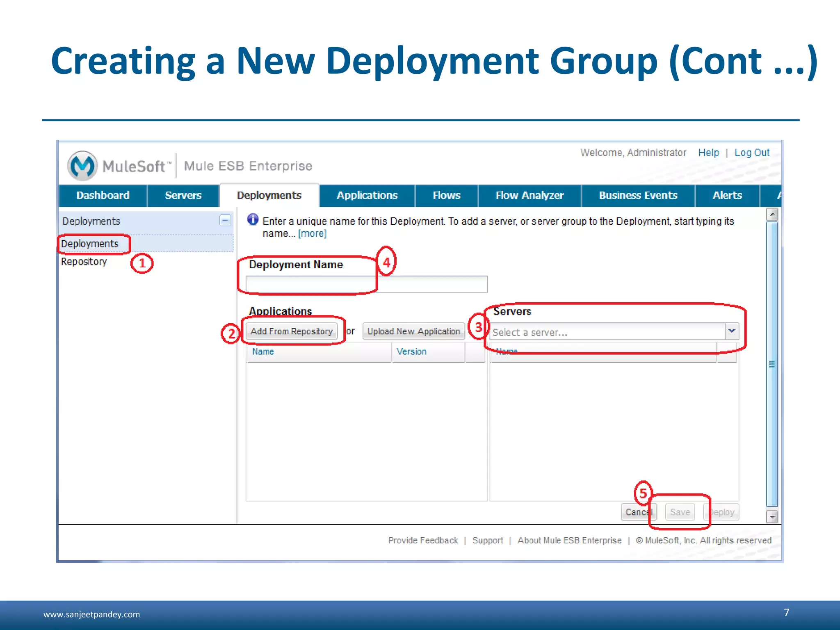Switch to the Flow Analyzer tab

[x=530, y=196]
